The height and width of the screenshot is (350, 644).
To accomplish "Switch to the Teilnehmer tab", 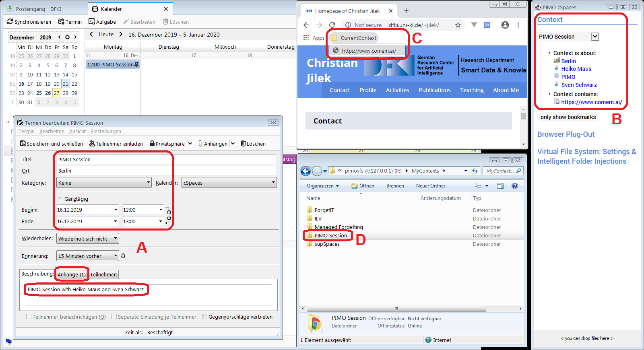I will [104, 274].
